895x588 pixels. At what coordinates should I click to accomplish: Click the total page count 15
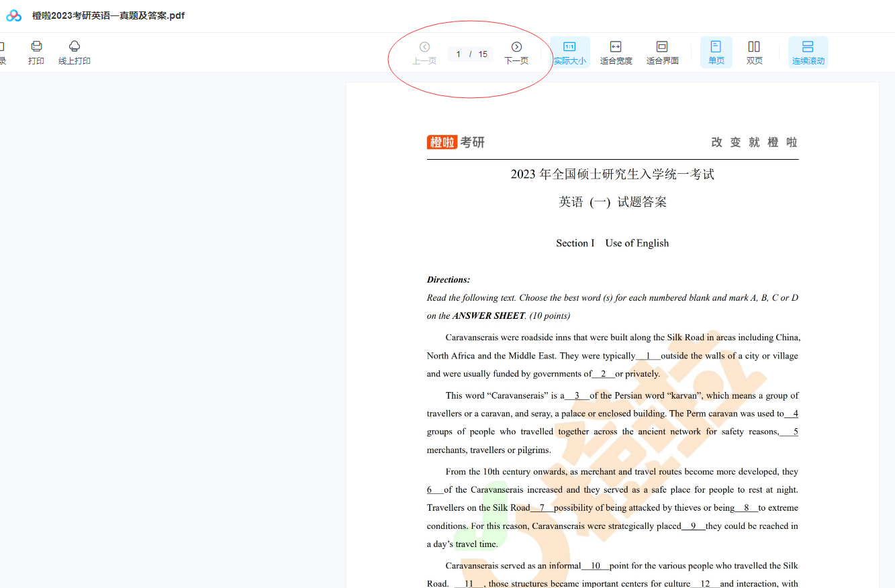point(483,54)
